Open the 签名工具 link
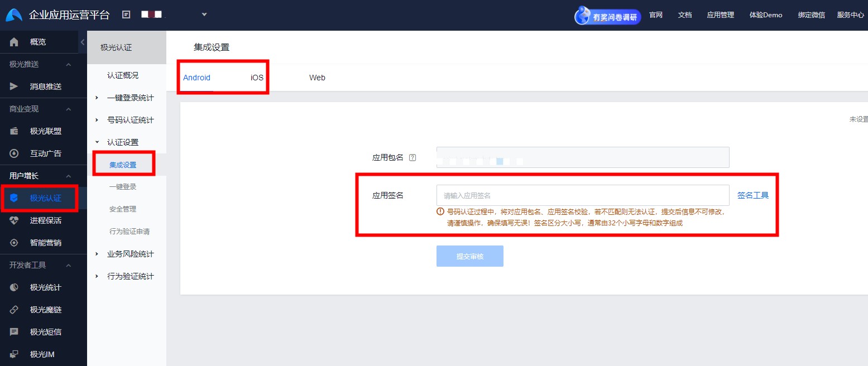This screenshot has height=366, width=868. 752,195
